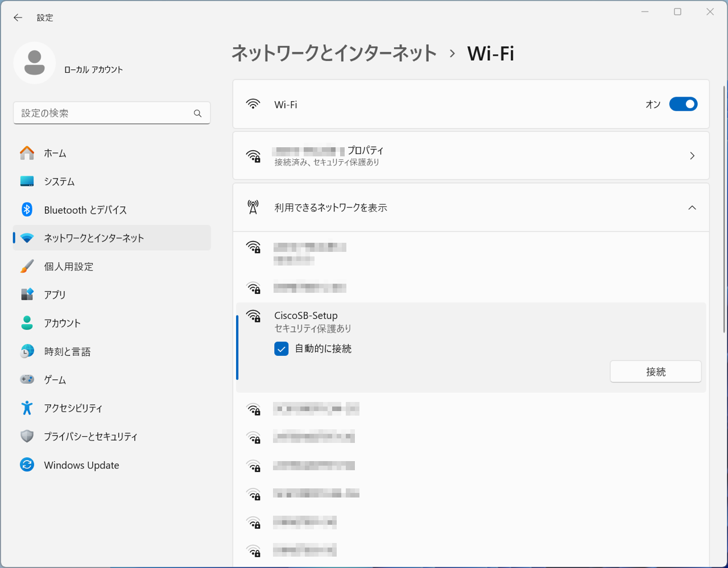The height and width of the screenshot is (568, 728).
Task: Collapse 利用できるネットワークを表示 section
Action: pos(692,208)
